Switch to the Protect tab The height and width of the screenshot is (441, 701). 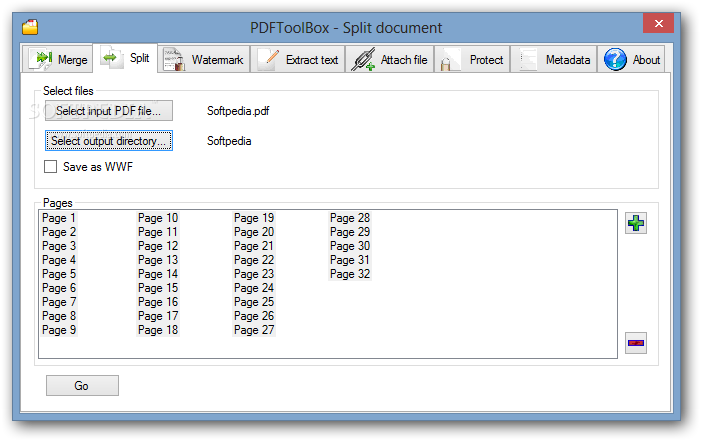click(472, 59)
